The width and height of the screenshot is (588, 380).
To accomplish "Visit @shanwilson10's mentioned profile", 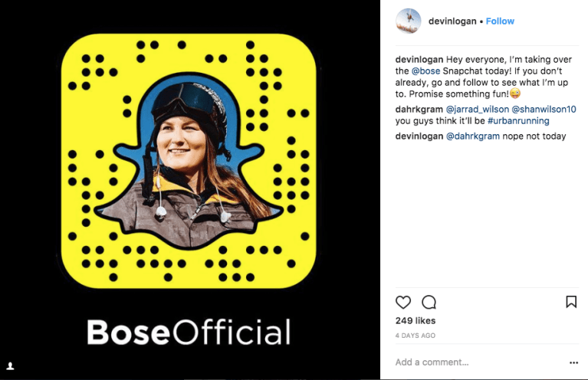I will click(x=544, y=110).
